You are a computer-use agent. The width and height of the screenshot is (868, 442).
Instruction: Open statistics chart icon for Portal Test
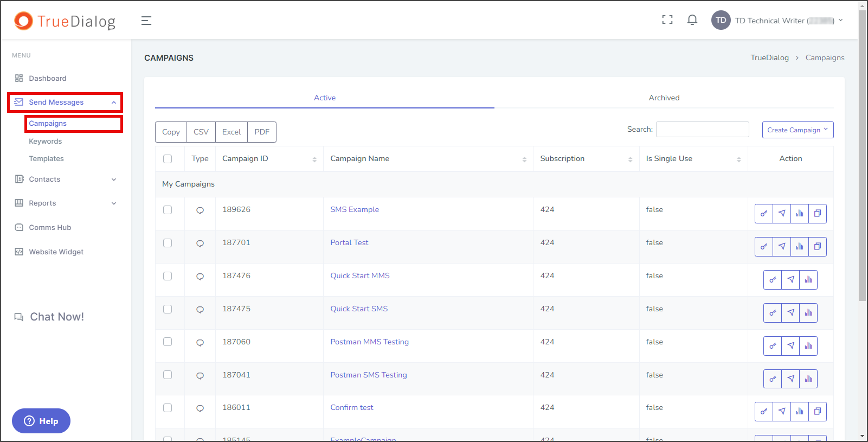(800, 247)
